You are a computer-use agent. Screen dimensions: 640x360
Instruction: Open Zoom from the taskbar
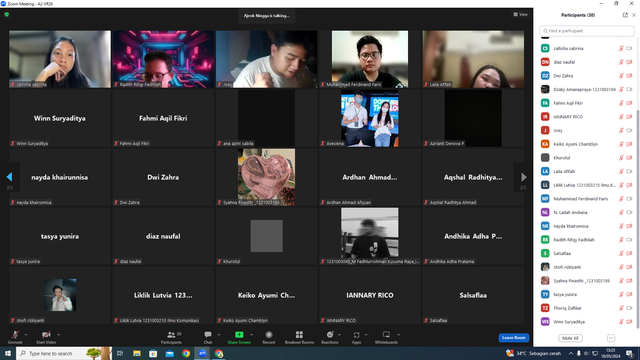click(202, 353)
